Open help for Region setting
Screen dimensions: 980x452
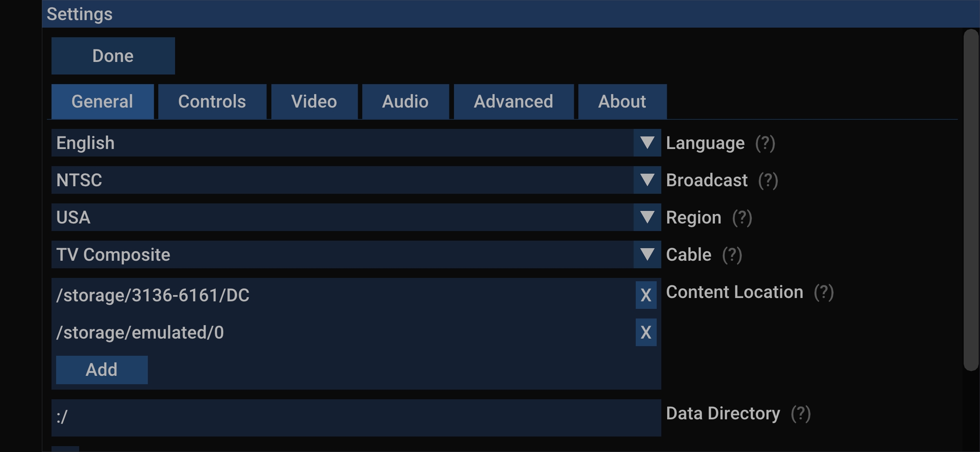(x=742, y=217)
